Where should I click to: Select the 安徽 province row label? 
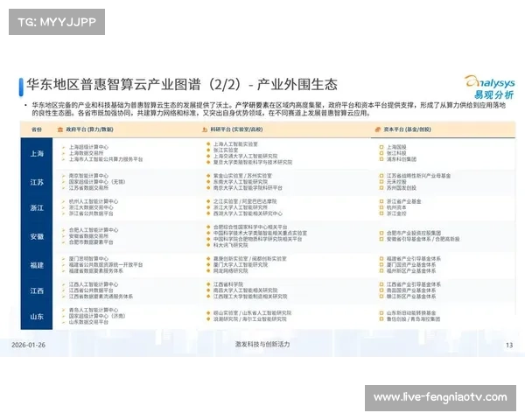pos(37,236)
